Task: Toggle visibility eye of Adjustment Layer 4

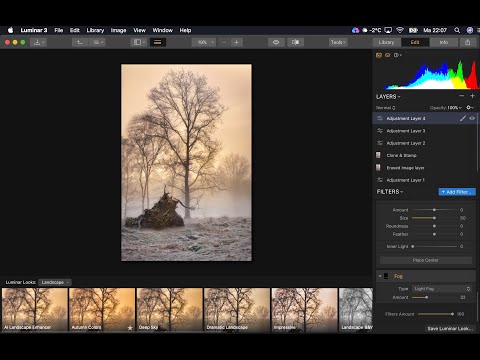Action: coord(472,118)
